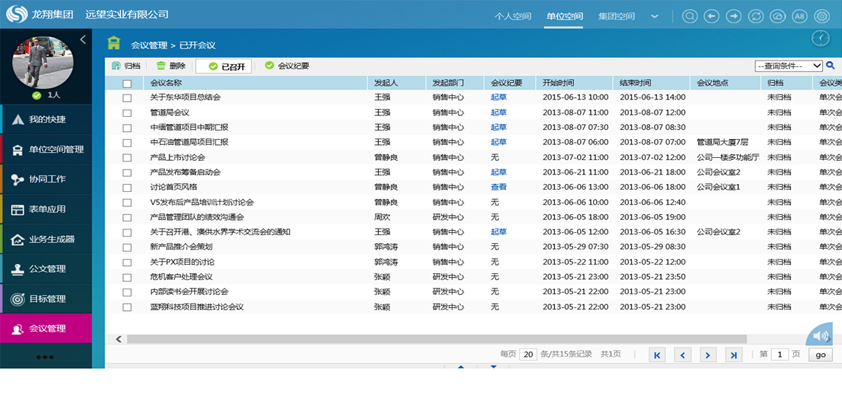Click the blue query search magnifier

coord(830,65)
